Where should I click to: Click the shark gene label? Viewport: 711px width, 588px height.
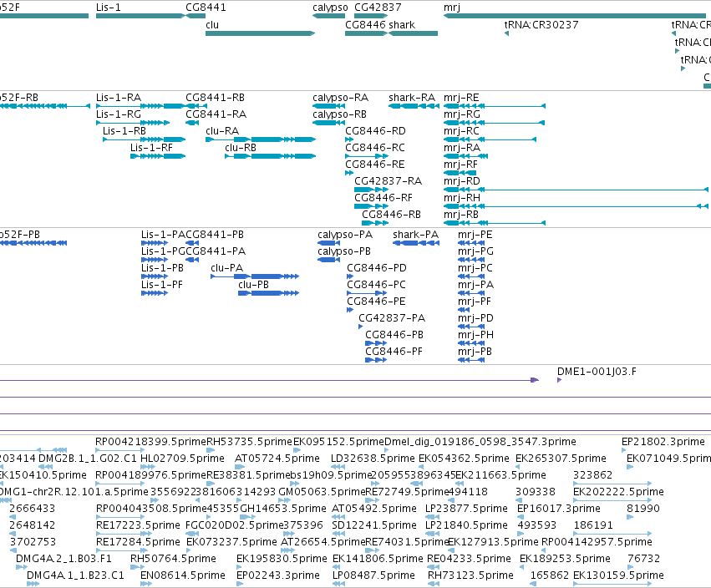click(x=402, y=24)
